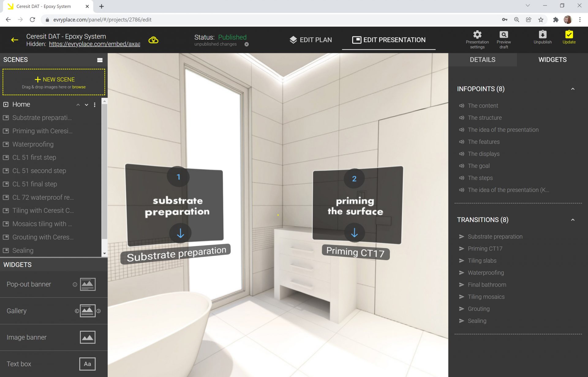This screenshot has width=588, height=377.
Task: Open the Widgets tab in right panel
Action: tap(552, 60)
